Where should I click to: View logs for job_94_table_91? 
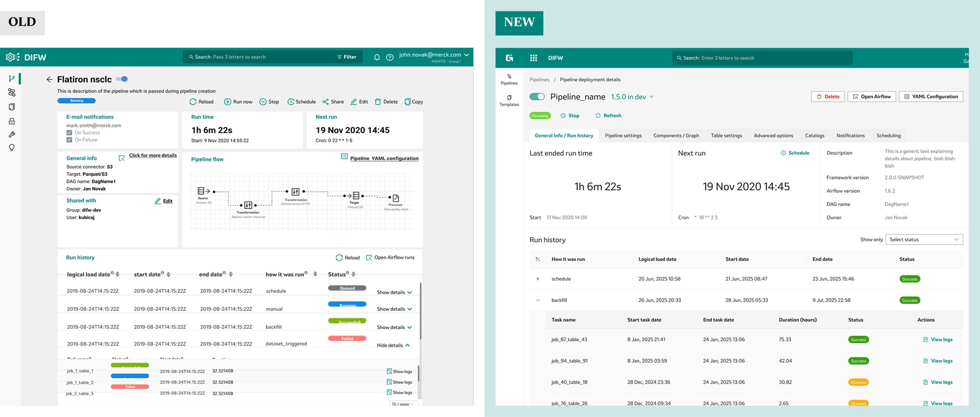[938, 361]
